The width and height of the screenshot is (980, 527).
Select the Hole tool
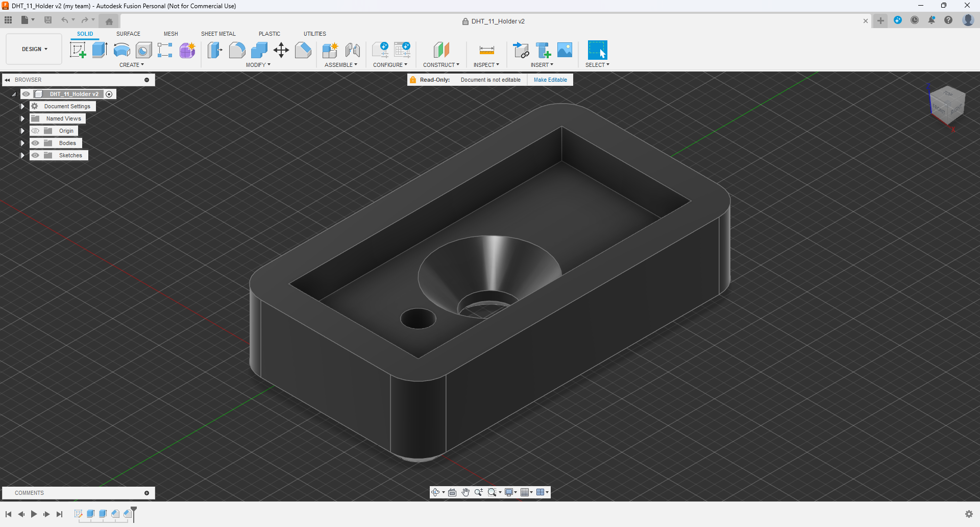coord(143,50)
